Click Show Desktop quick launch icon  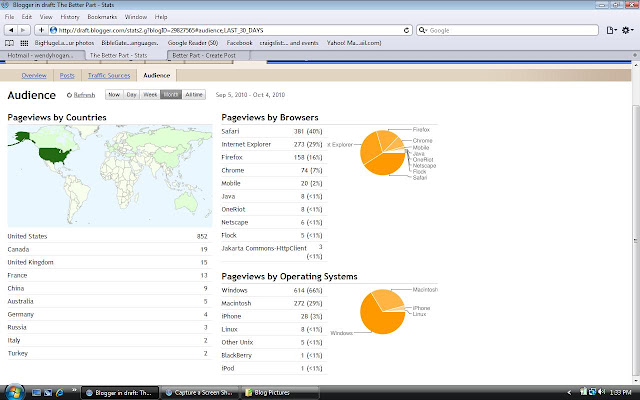[x=36, y=393]
